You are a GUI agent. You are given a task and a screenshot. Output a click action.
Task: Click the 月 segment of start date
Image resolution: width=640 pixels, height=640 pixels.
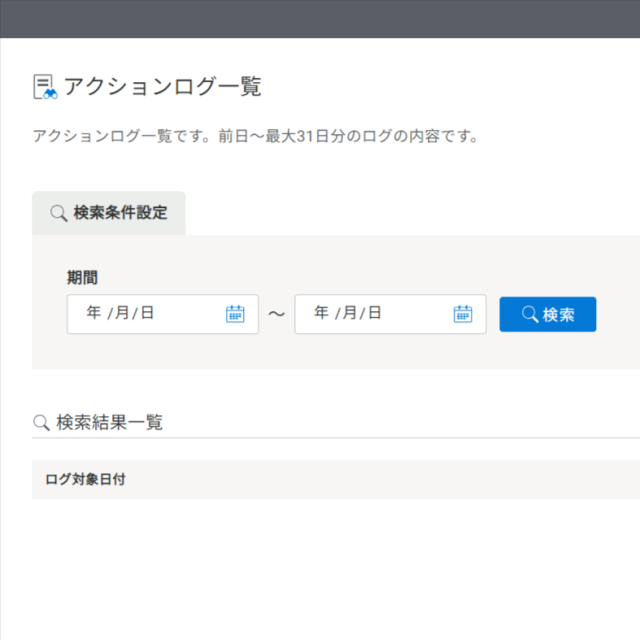point(122,313)
